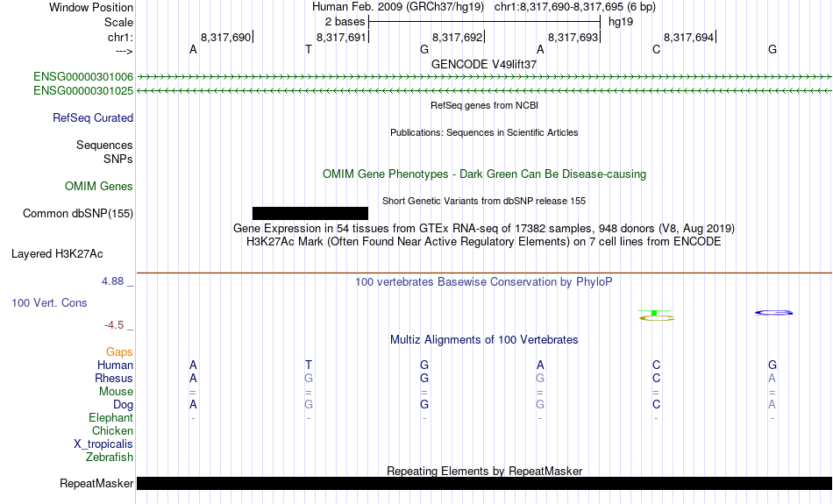The image size is (833, 504).
Task: Click the black RepeatMasker element bar
Action: pos(484,483)
